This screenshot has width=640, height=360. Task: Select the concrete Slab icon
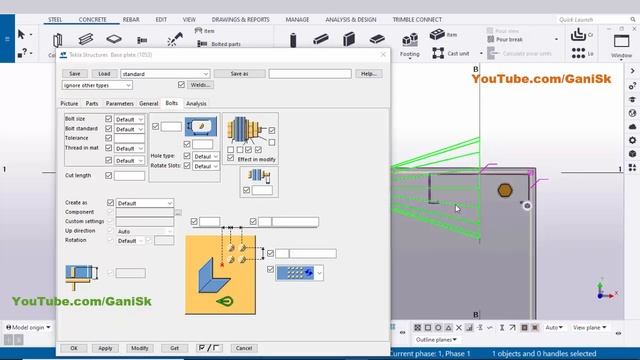pos(377,39)
